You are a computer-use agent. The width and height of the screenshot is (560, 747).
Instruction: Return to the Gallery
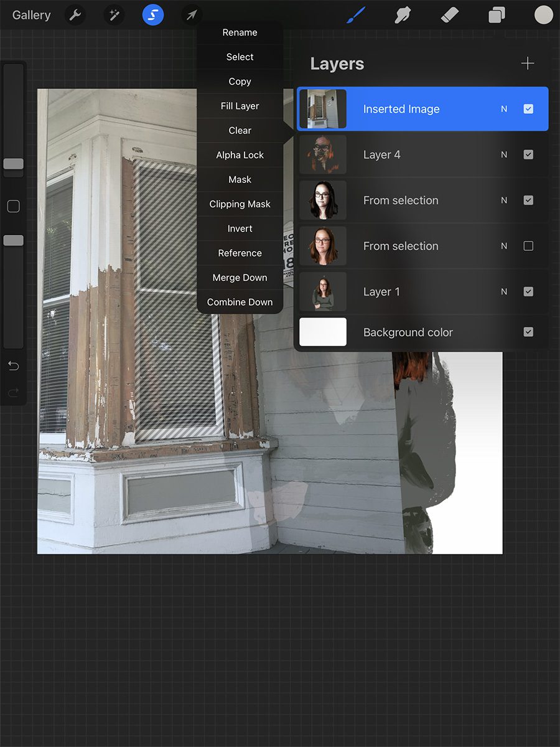[x=31, y=15]
